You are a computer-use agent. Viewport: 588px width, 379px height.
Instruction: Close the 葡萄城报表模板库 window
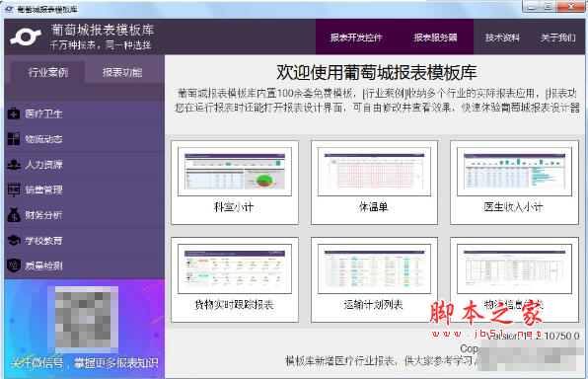[x=571, y=7]
